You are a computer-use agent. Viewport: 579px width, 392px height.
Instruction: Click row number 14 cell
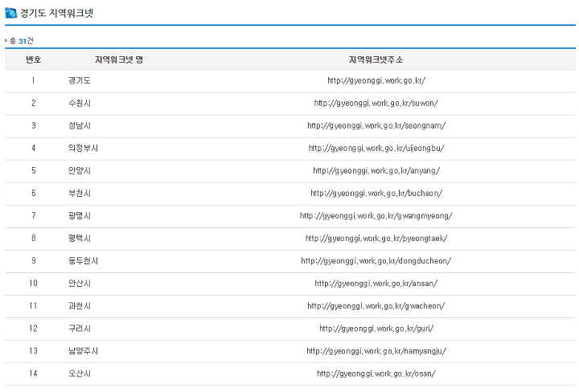(x=33, y=374)
